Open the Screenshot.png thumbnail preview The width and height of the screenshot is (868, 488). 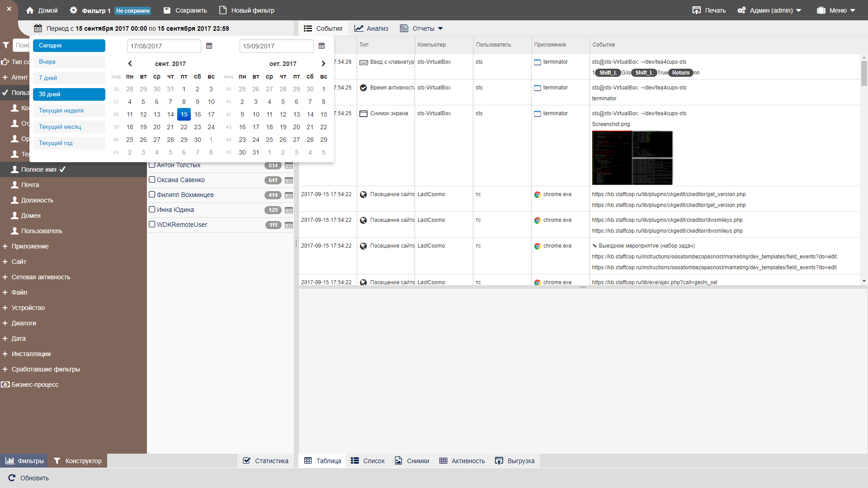(632, 158)
